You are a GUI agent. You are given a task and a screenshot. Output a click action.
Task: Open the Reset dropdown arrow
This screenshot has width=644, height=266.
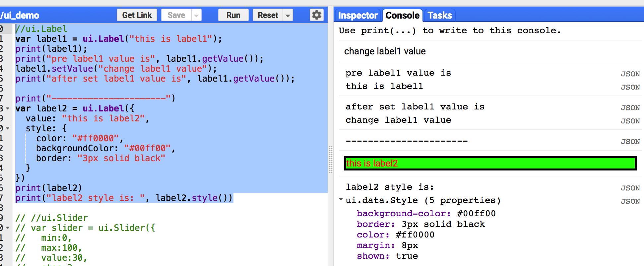coord(288,16)
